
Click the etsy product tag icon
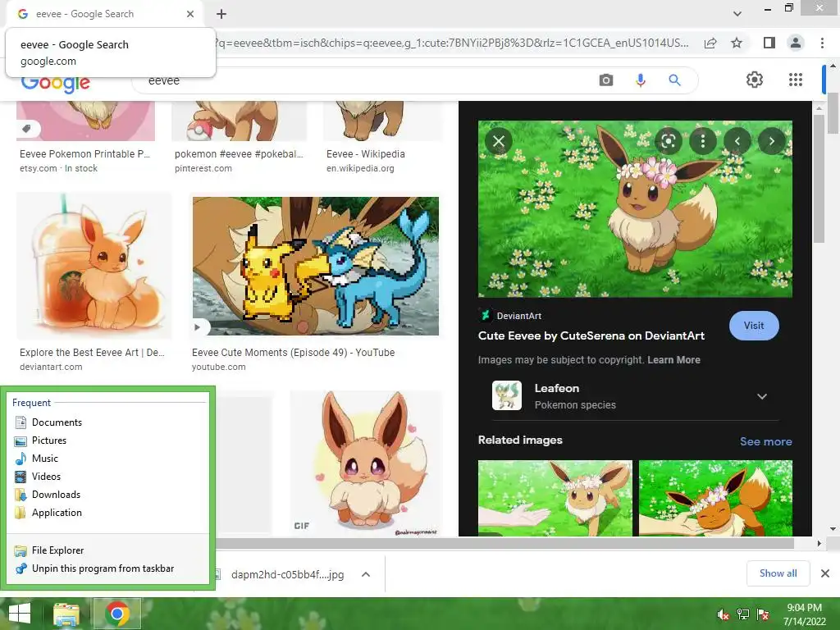pos(27,129)
